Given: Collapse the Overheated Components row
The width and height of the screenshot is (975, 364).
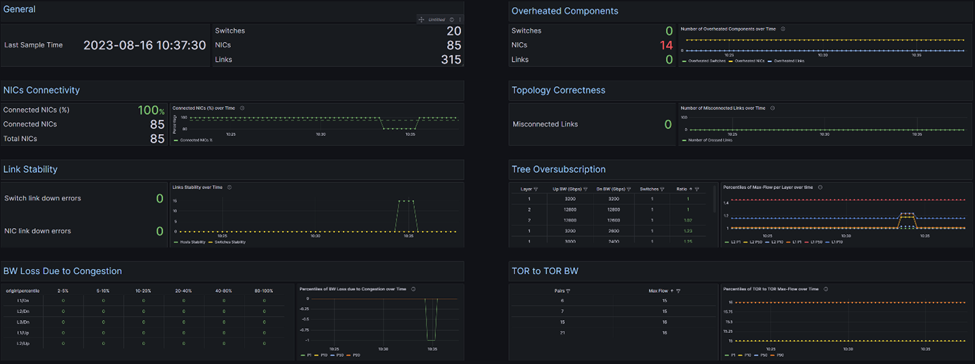Looking at the screenshot, I should [565, 11].
